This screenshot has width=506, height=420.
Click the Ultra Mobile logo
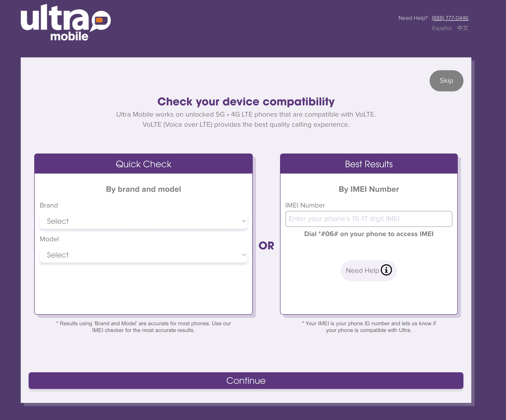(x=66, y=22)
